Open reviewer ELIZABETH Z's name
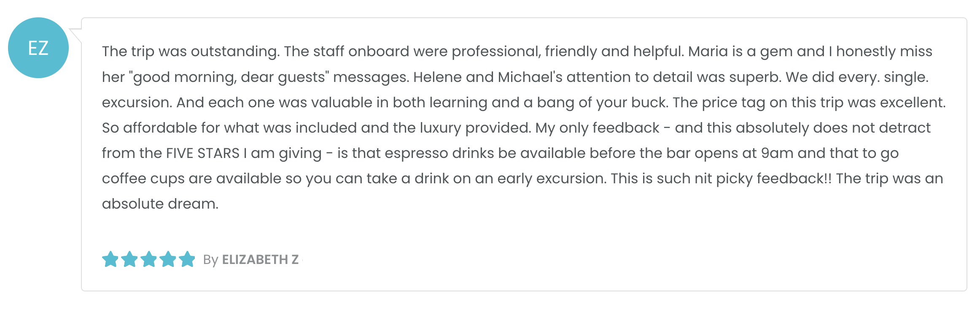This screenshot has width=980, height=310. point(260,259)
